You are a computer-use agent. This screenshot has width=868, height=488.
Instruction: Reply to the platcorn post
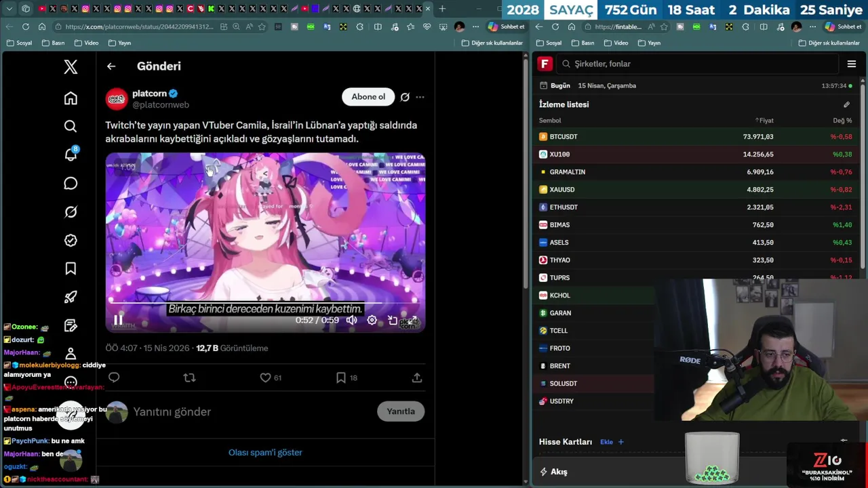(x=114, y=378)
